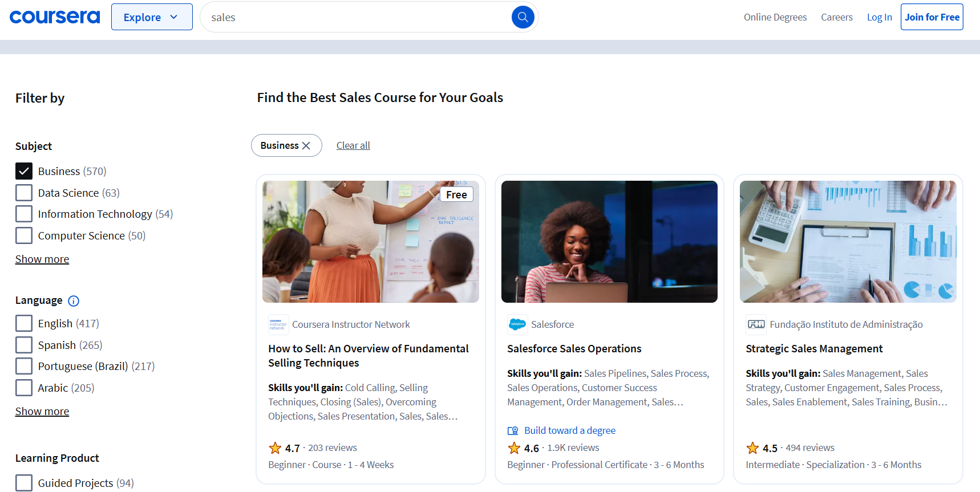Viewport: 980px width, 492px height.
Task: Click the Join for Free button
Action: [x=932, y=17]
